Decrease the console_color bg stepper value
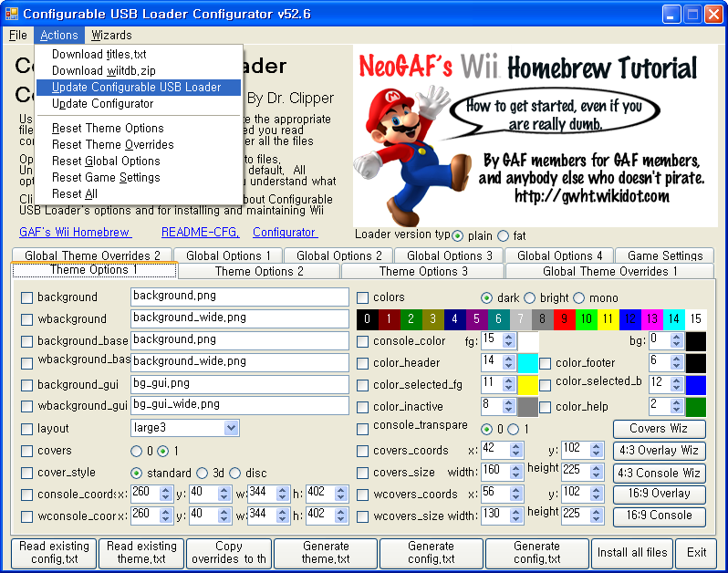728x573 pixels. pos(677,344)
